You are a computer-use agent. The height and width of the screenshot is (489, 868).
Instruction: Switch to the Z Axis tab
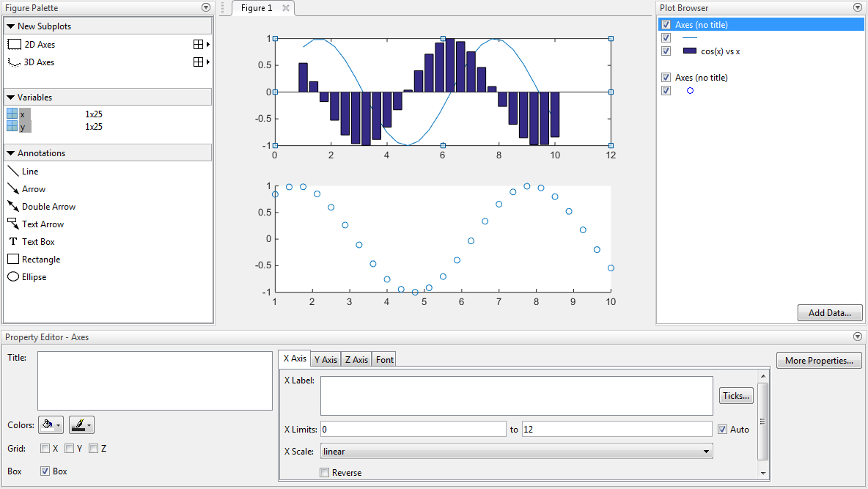point(356,359)
